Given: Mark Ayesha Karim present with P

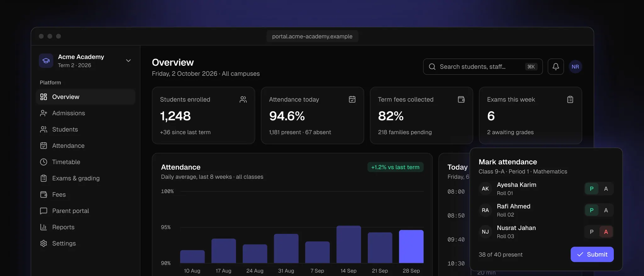Looking at the screenshot, I should click(x=591, y=189).
